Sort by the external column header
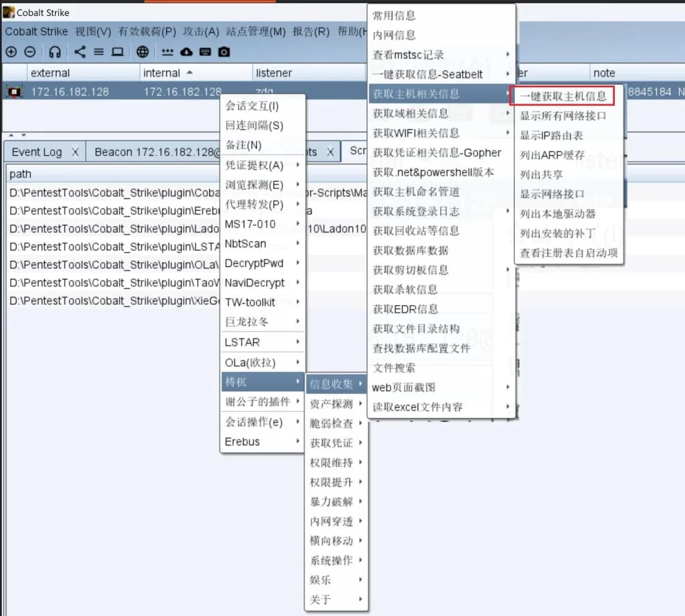Image resolution: width=685 pixels, height=616 pixels. click(83, 73)
